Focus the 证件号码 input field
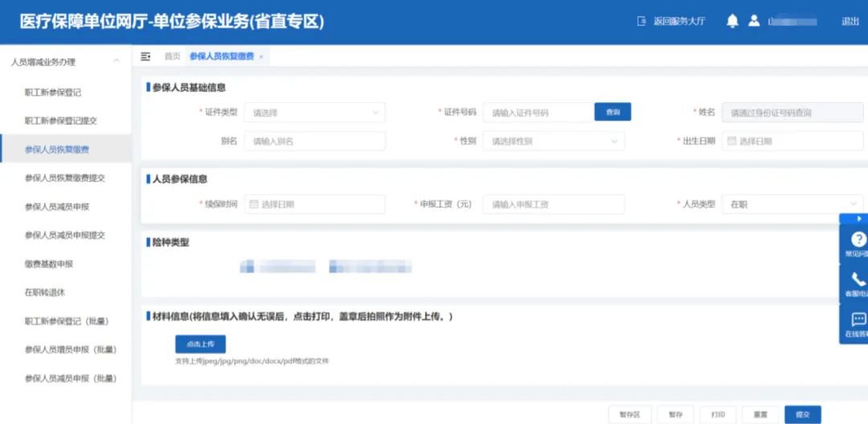This screenshot has width=868, height=424. click(x=538, y=113)
